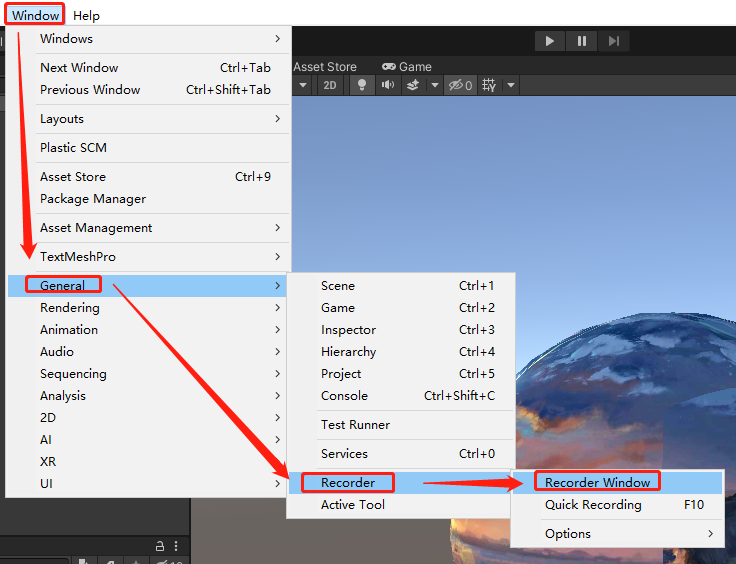
Task: Open Hierarchy window
Action: [x=401, y=352]
